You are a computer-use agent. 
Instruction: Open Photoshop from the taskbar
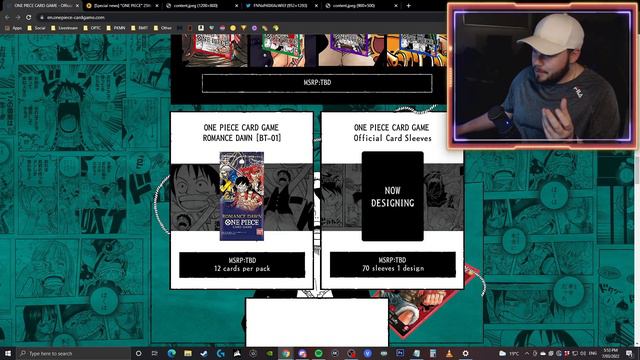[x=400, y=353]
